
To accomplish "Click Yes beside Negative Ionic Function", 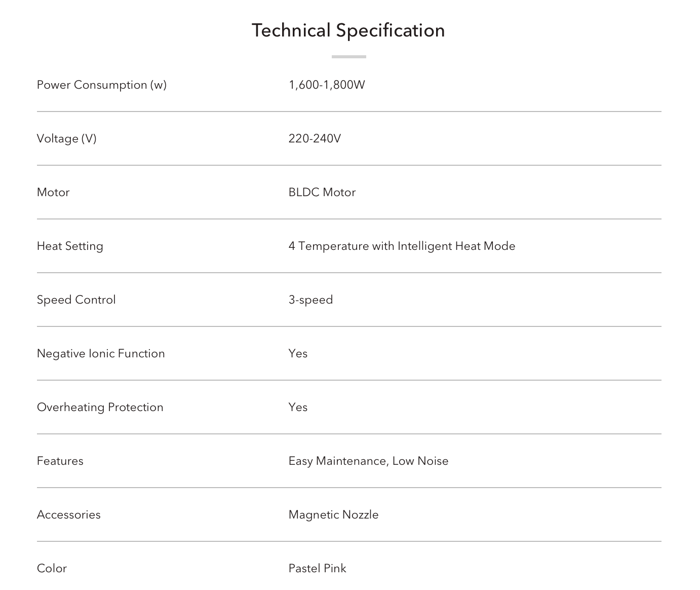I will [x=298, y=353].
